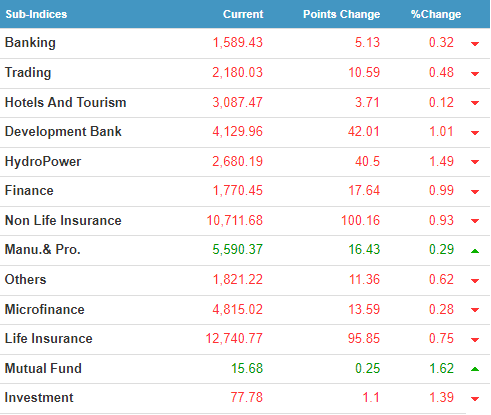Click the %Change column header
The width and height of the screenshot is (491, 415).
click(436, 14)
